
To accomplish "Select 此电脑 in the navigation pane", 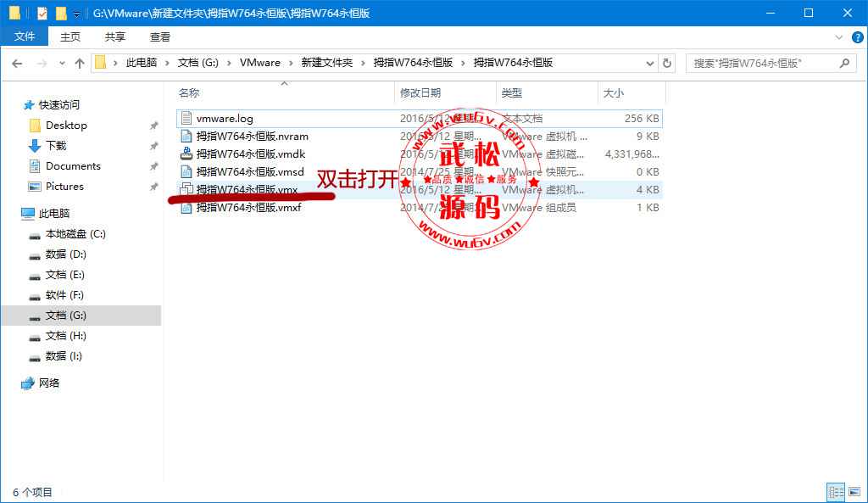I will pyautogui.click(x=53, y=213).
